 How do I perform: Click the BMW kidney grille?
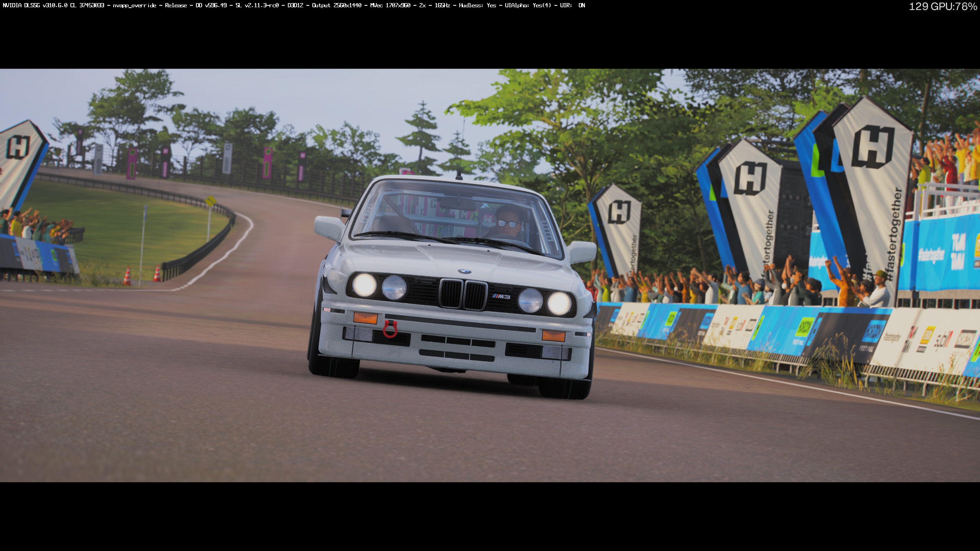click(463, 294)
